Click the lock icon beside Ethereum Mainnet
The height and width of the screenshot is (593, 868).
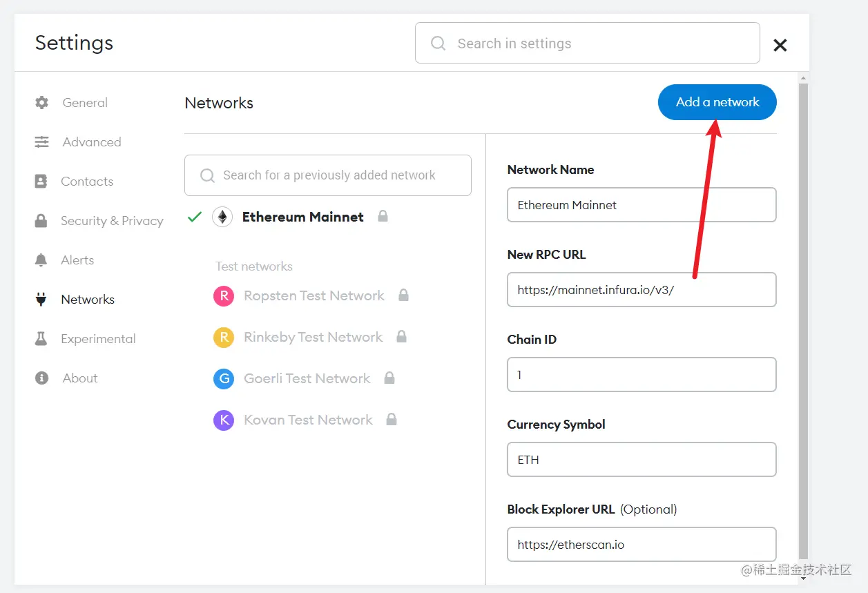point(383,216)
